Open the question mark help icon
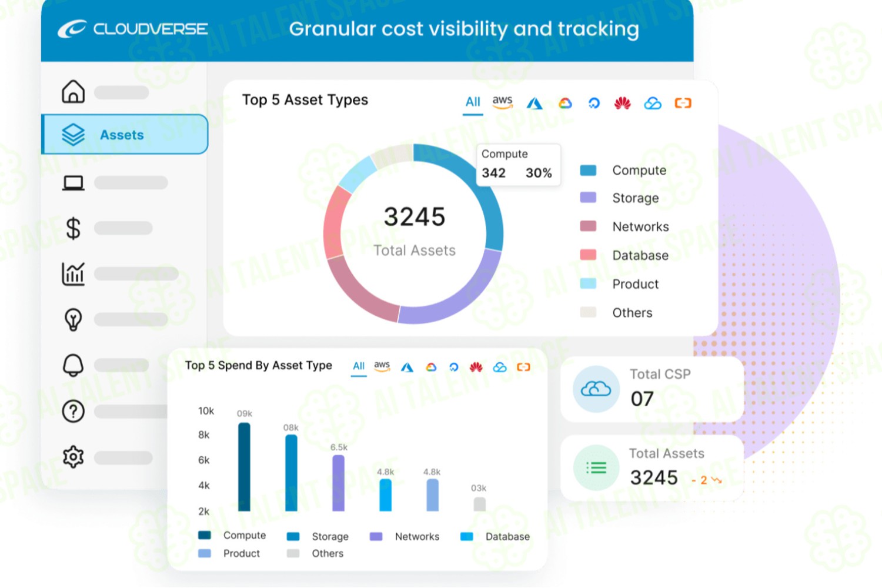The image size is (882, 588). coord(73,411)
